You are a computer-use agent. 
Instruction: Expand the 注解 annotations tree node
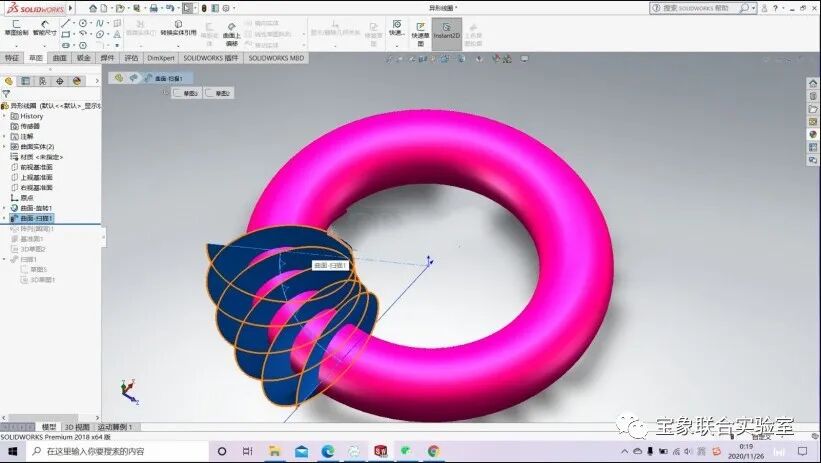tap(5, 136)
